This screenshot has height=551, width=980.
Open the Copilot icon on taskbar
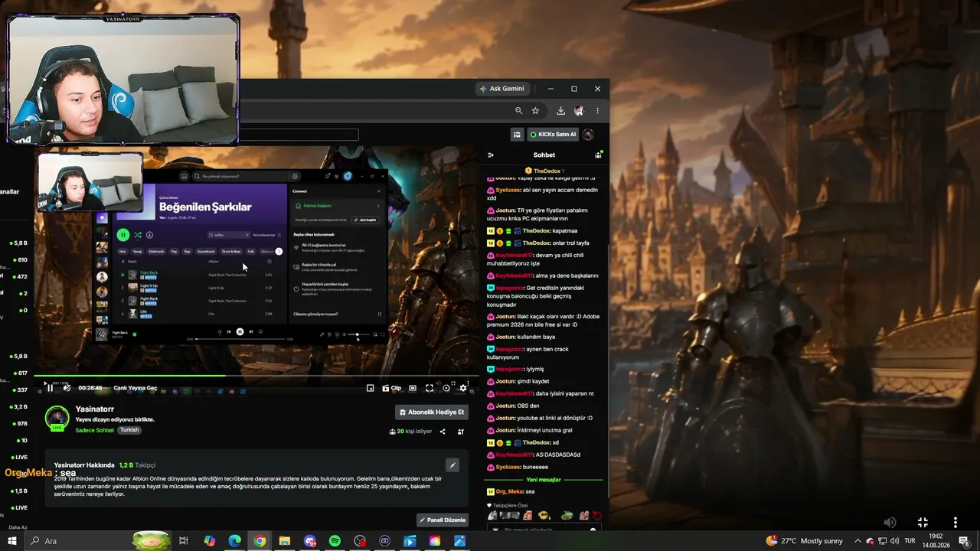coord(210,541)
